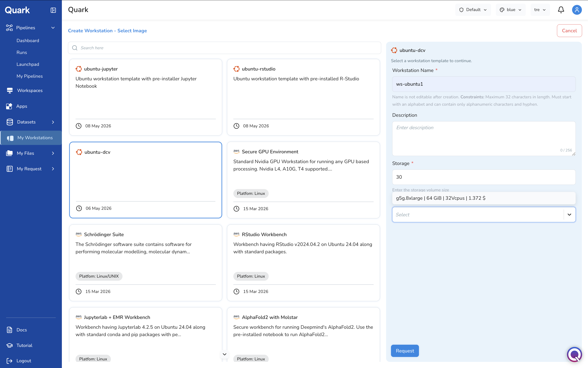Click the Logout icon

point(9,361)
